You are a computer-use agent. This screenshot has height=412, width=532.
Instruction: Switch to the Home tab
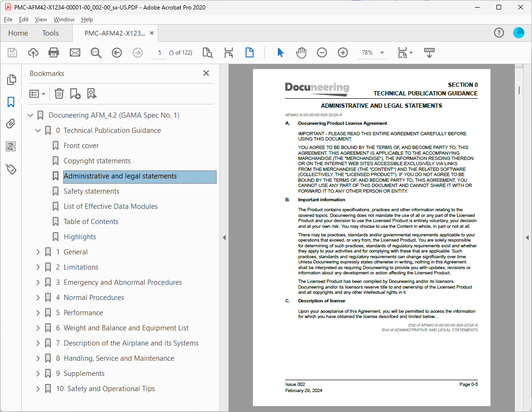click(18, 33)
